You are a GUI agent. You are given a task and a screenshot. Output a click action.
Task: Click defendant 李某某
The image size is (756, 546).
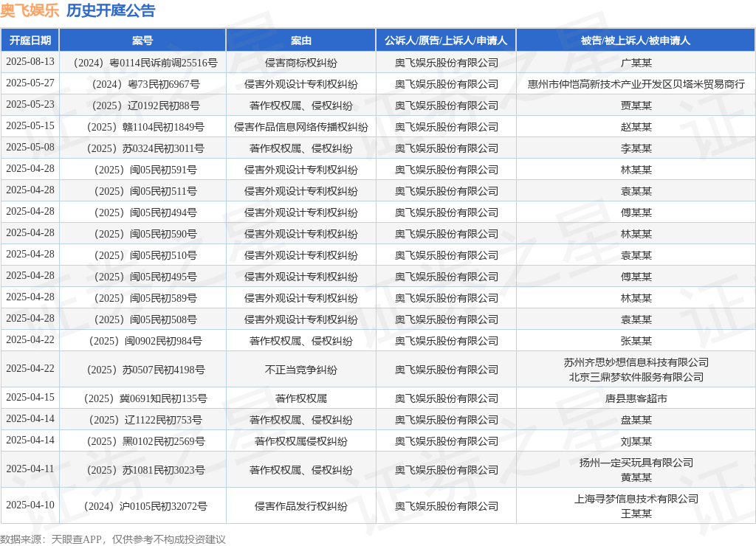pyautogui.click(x=636, y=148)
